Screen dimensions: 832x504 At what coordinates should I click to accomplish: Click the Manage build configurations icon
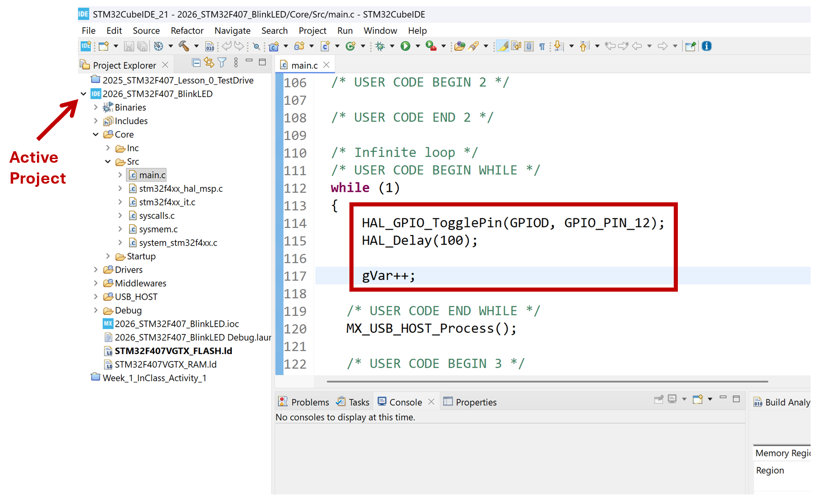(x=158, y=46)
